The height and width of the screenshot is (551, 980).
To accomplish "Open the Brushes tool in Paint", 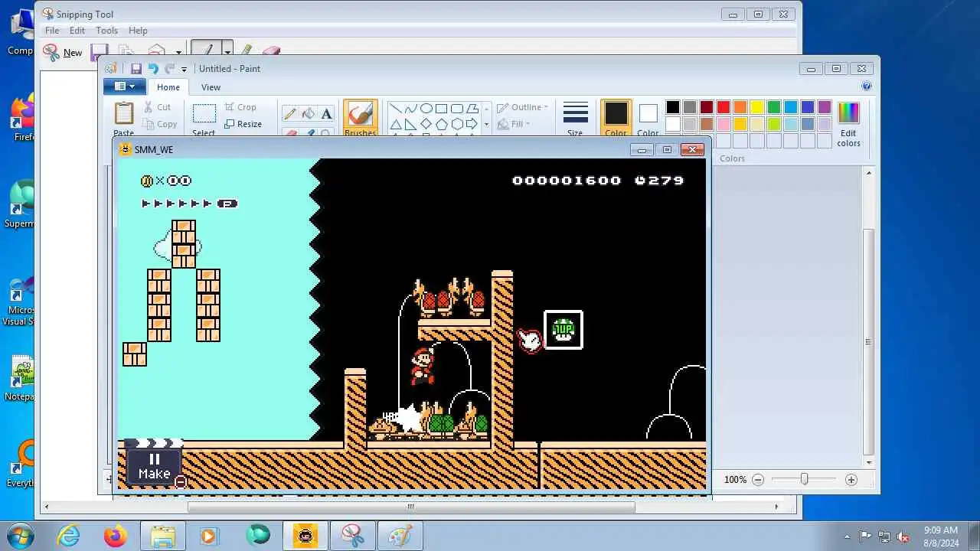I will coord(360,119).
